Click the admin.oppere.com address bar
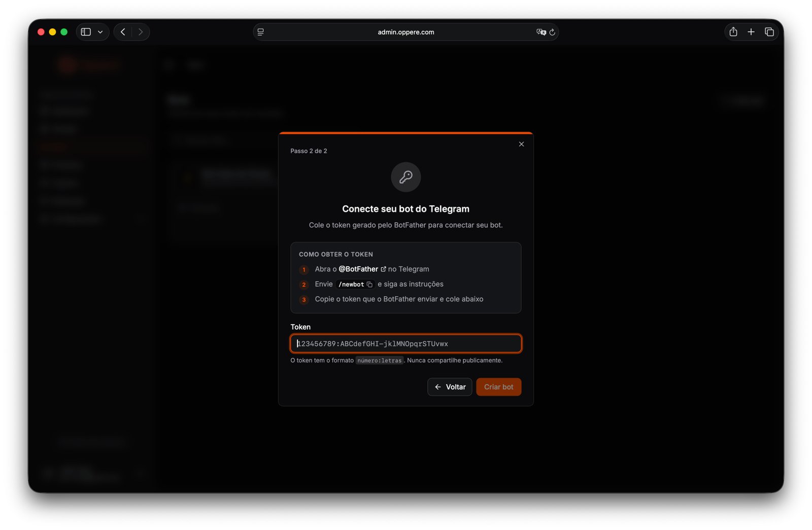 click(405, 32)
